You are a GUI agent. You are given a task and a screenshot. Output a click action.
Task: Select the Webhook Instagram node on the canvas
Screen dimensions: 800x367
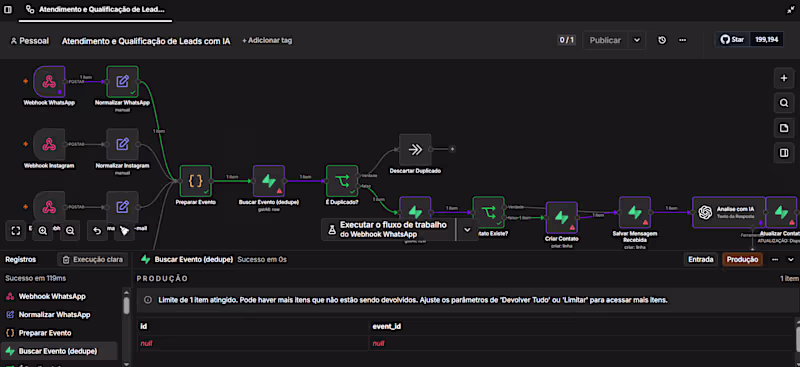[x=49, y=144]
